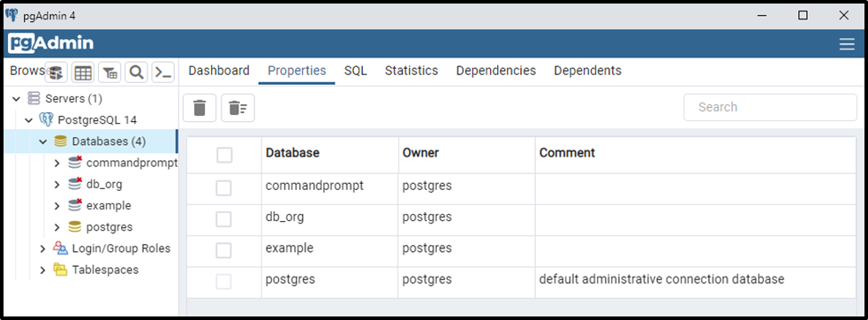Open the SQL tab
Image resolution: width=868 pixels, height=320 pixels.
pos(355,71)
